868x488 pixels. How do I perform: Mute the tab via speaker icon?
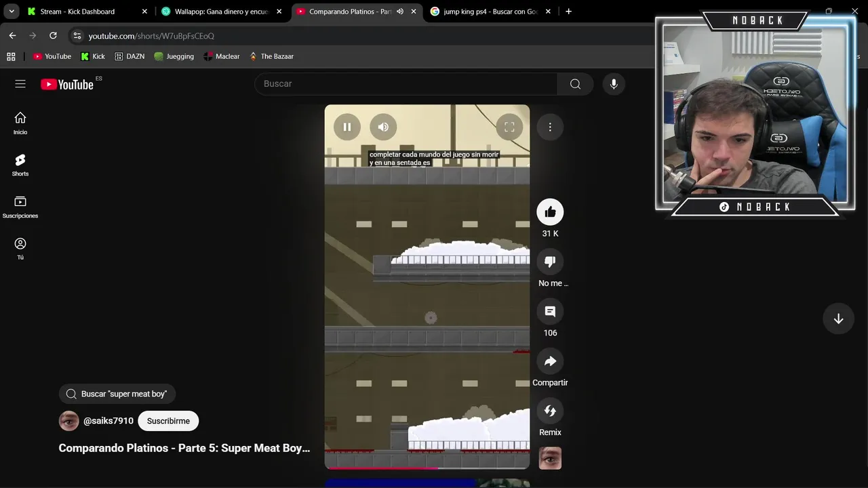click(400, 12)
